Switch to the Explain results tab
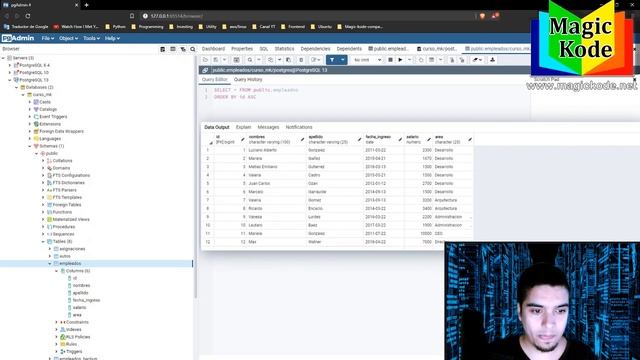The width and height of the screenshot is (640, 360). pos(243,127)
